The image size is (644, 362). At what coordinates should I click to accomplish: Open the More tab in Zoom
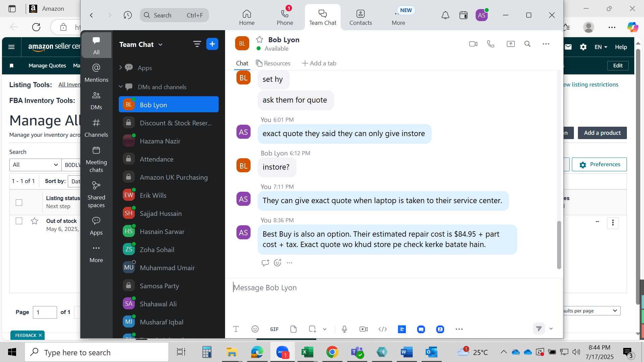point(398,17)
